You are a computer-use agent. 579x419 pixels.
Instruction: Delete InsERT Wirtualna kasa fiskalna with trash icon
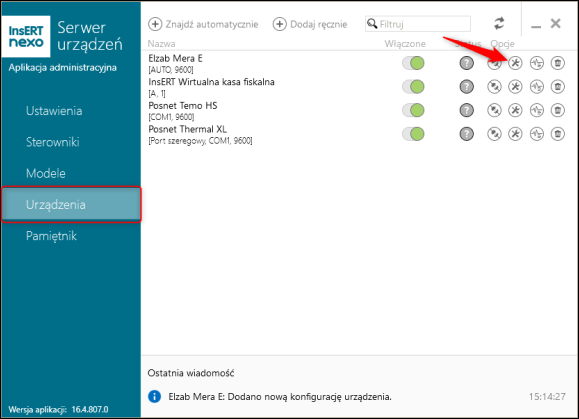(558, 87)
